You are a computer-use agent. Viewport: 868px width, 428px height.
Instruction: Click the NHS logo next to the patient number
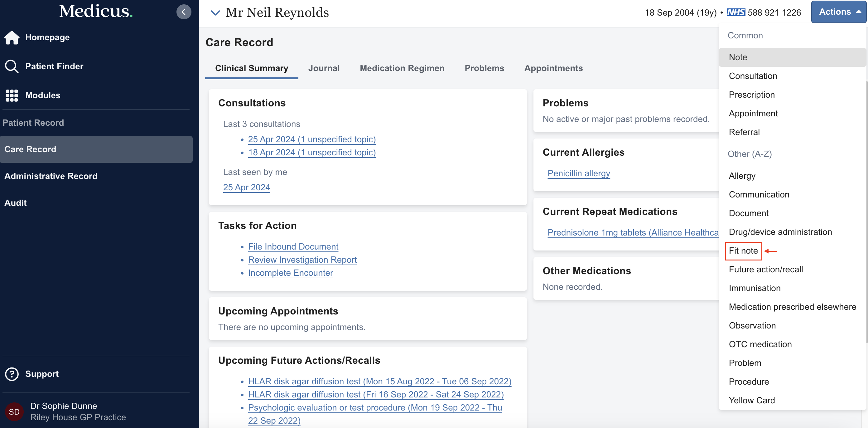pyautogui.click(x=737, y=12)
